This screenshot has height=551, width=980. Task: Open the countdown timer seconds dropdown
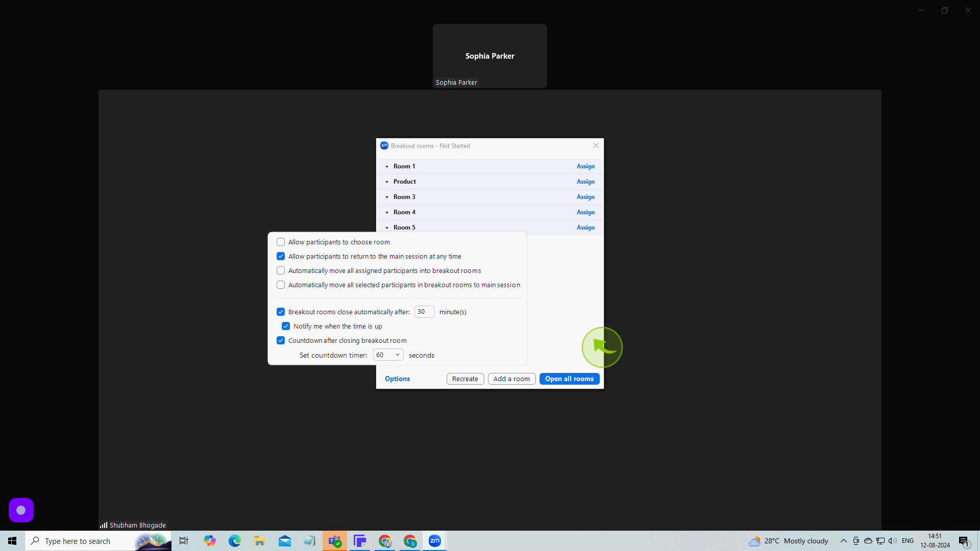(388, 355)
